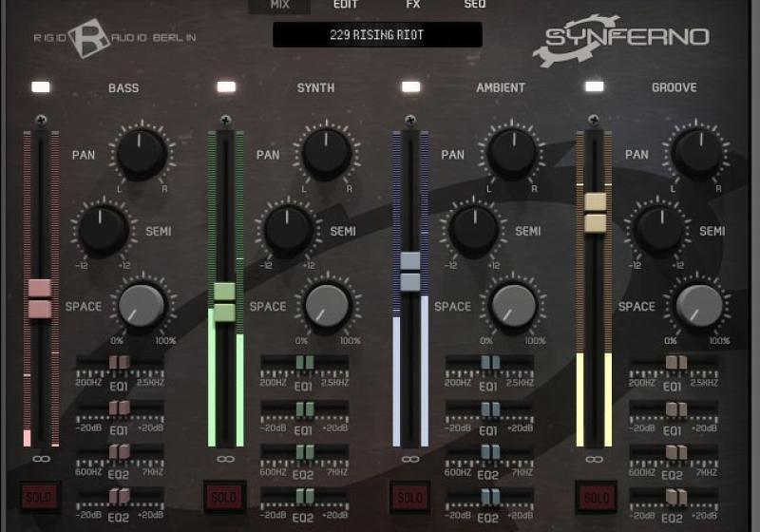Viewport: 760px width, 532px height.
Task: Click the AMBIENT EQ1 frequency slider
Action: (x=490, y=362)
